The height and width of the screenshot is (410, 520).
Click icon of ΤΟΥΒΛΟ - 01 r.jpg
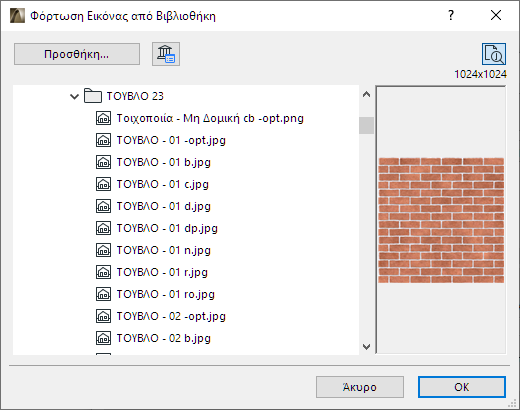[x=103, y=272]
